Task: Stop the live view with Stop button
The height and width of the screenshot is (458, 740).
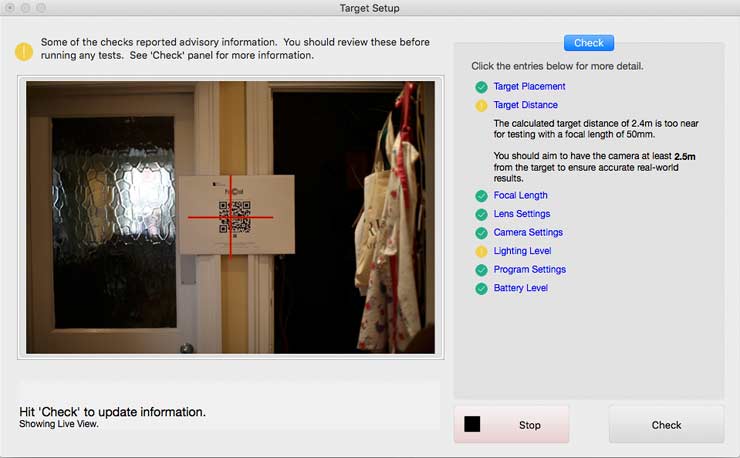Action: click(x=512, y=424)
